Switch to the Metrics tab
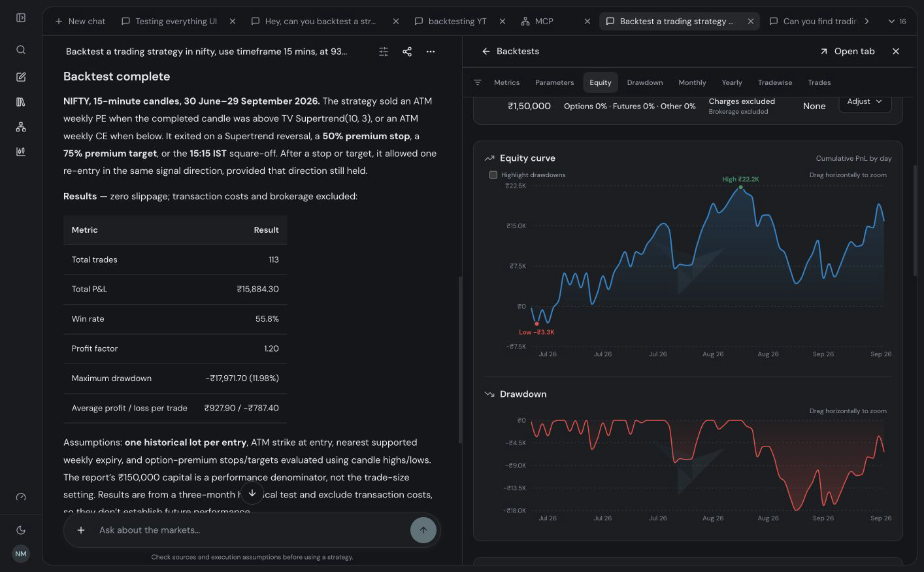 pos(506,82)
